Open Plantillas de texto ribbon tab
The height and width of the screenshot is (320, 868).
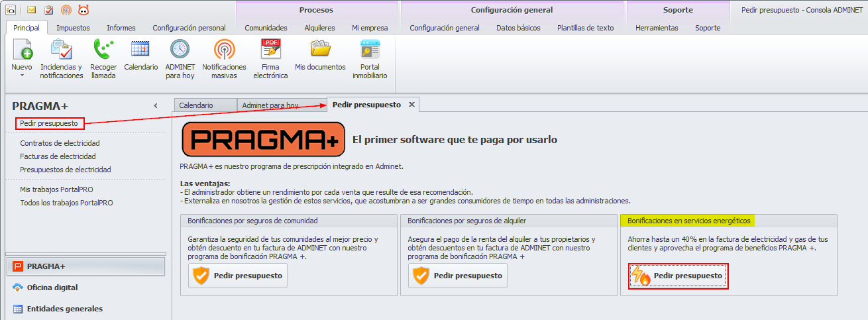click(x=586, y=28)
